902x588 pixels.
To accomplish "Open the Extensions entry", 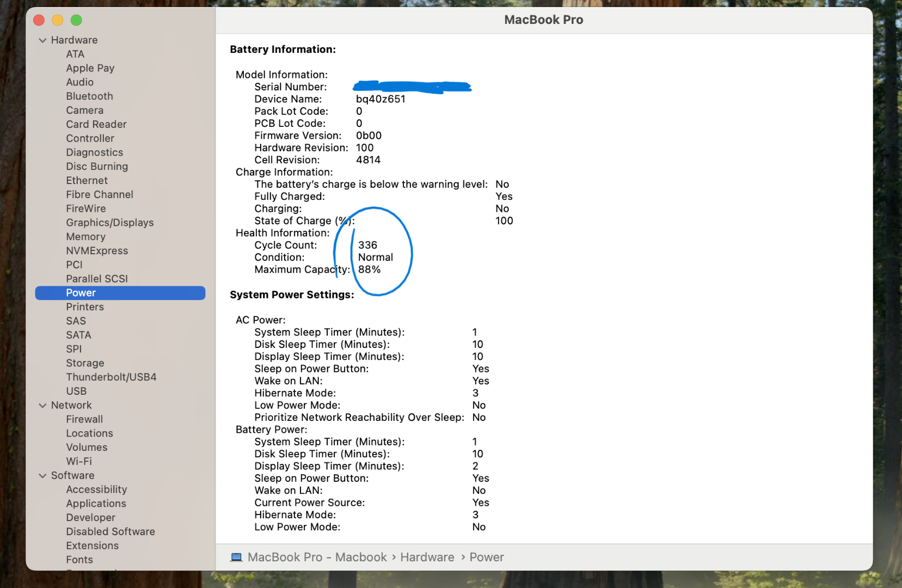I will click(x=93, y=546).
